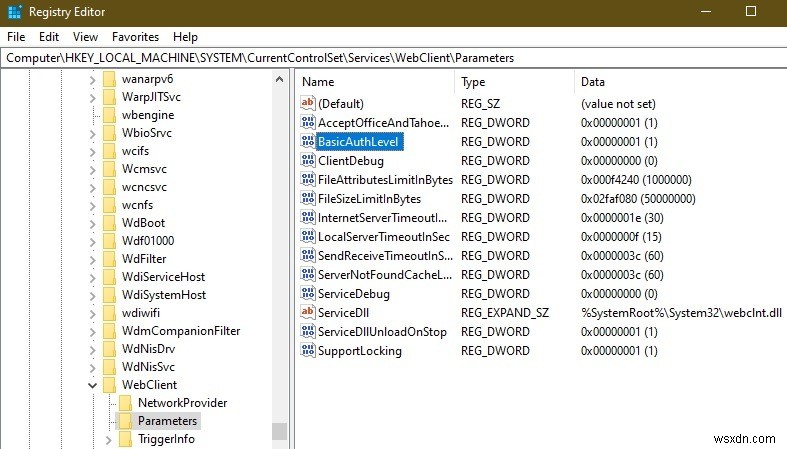The image size is (787, 449).
Task: Click the FileSizeLimitInBytes data 0x02faf080 (50000000)
Action: pos(638,199)
